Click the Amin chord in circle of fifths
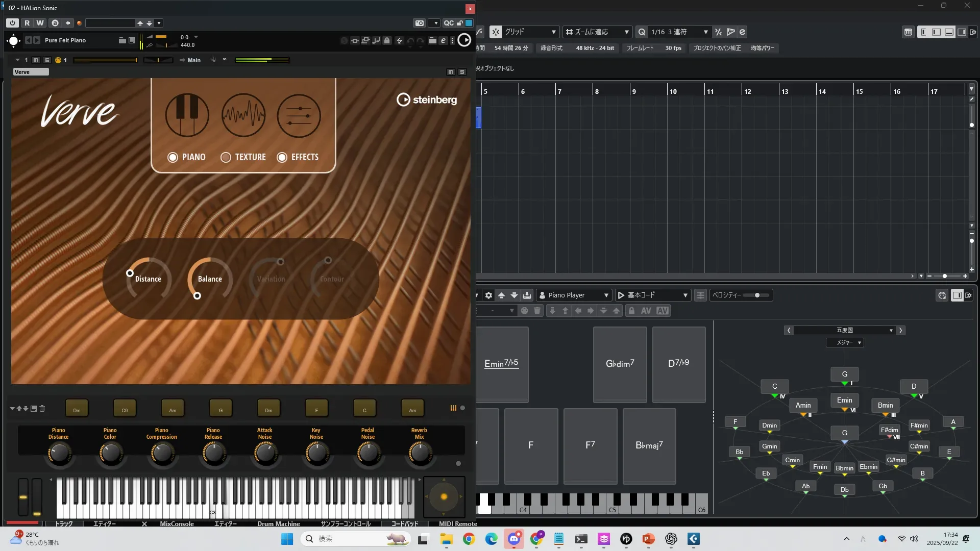This screenshot has width=980, height=551. coord(803,406)
